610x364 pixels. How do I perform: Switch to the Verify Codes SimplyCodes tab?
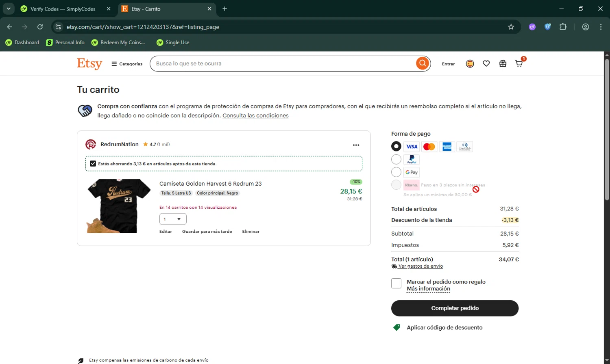pos(63,9)
